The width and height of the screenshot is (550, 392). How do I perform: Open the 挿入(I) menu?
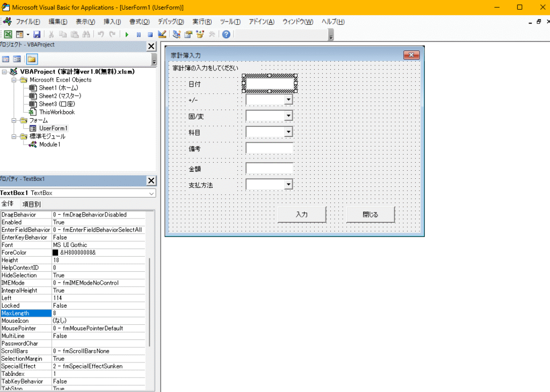point(112,21)
